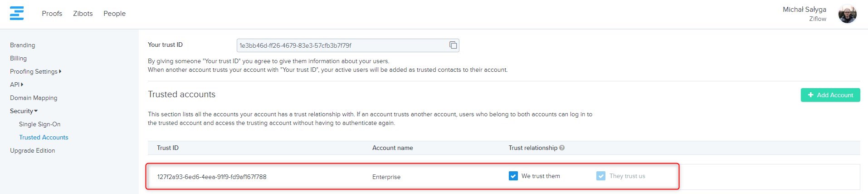868x194 pixels.
Task: Go to Billing settings
Action: (x=18, y=58)
